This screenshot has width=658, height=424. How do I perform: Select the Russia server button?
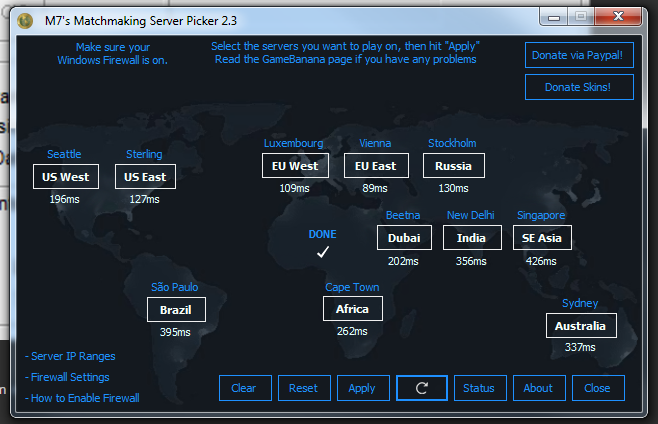pyautogui.click(x=453, y=166)
